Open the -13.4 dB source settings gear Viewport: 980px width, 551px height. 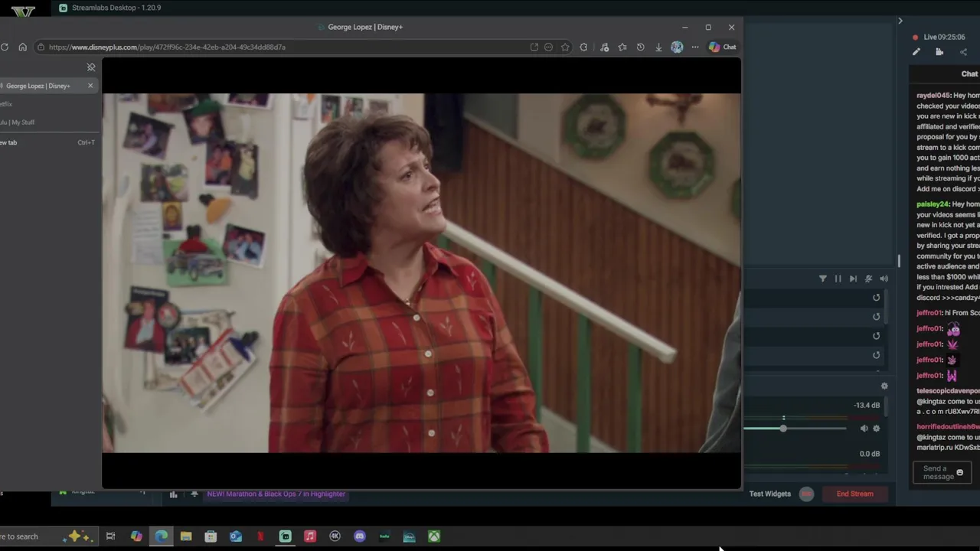click(877, 429)
